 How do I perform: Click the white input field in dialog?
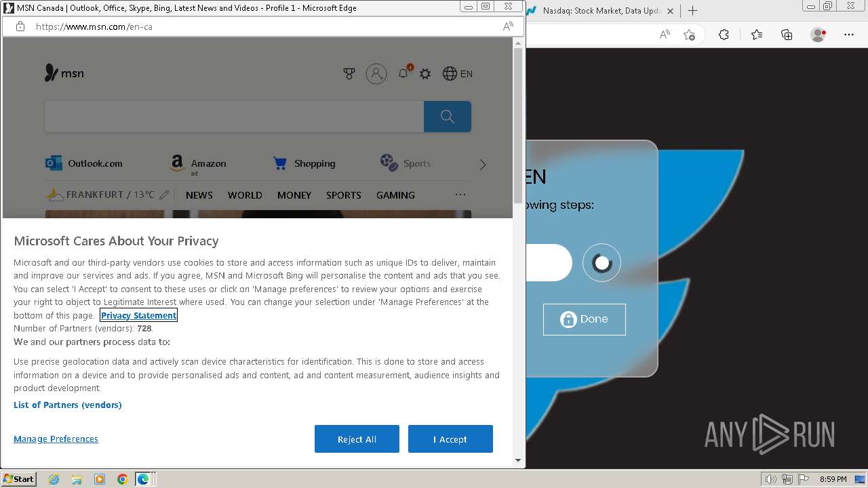click(549, 262)
